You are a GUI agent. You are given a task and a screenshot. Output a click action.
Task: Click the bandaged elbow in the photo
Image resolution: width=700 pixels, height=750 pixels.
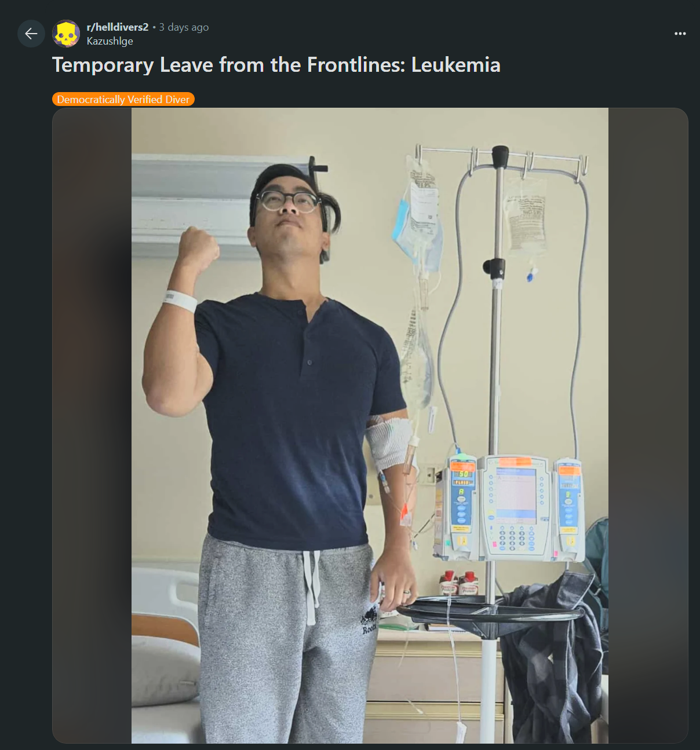pyautogui.click(x=389, y=443)
